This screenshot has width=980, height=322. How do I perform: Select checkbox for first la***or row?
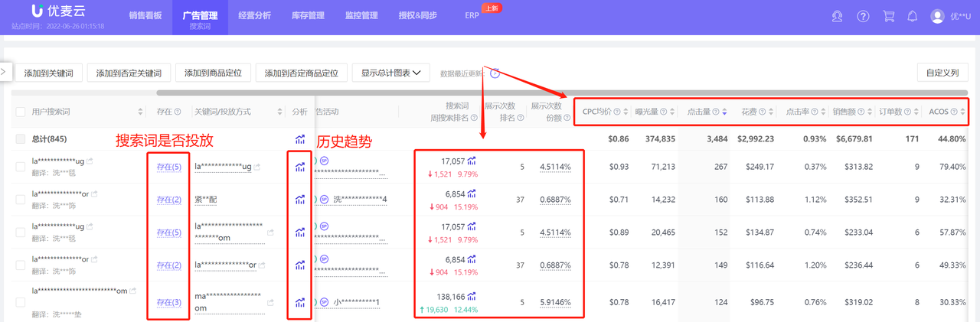click(21, 200)
